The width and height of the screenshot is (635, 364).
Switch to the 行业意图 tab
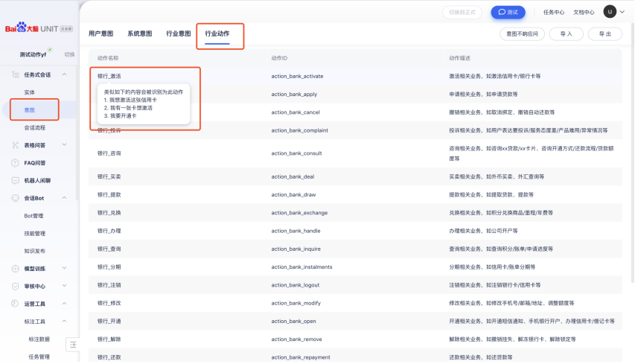click(179, 33)
